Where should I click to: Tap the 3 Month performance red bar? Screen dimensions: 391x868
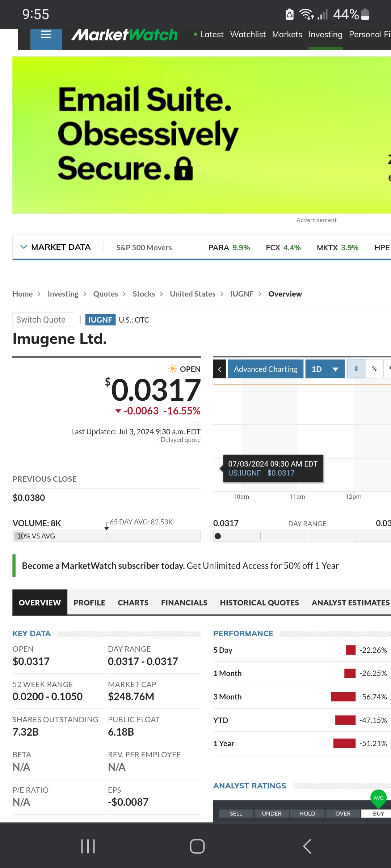(343, 697)
